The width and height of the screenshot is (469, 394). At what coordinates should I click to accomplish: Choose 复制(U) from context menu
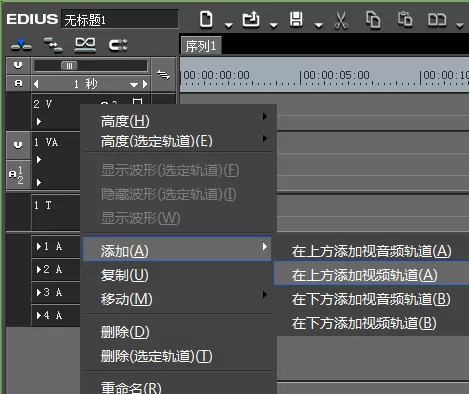click(x=178, y=275)
